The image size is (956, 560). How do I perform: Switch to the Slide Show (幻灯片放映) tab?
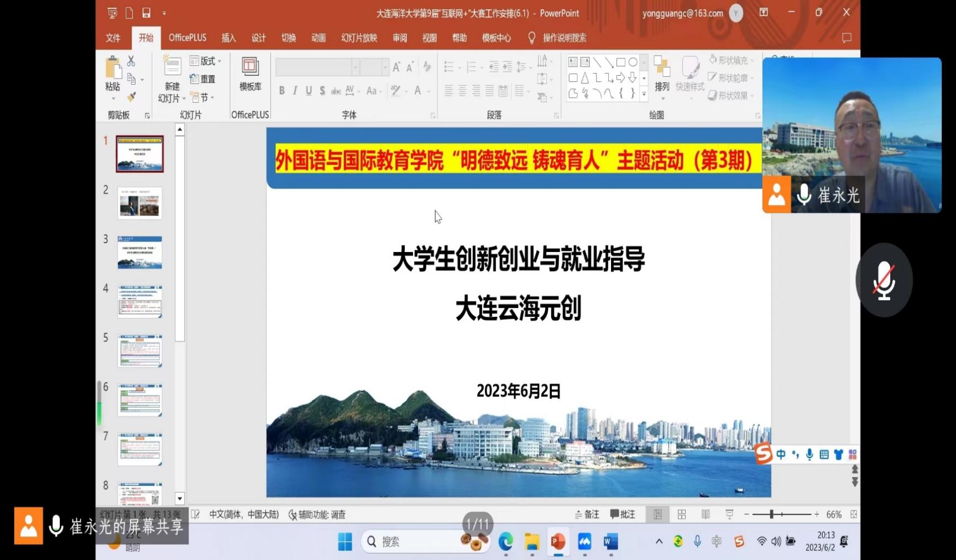pyautogui.click(x=359, y=38)
